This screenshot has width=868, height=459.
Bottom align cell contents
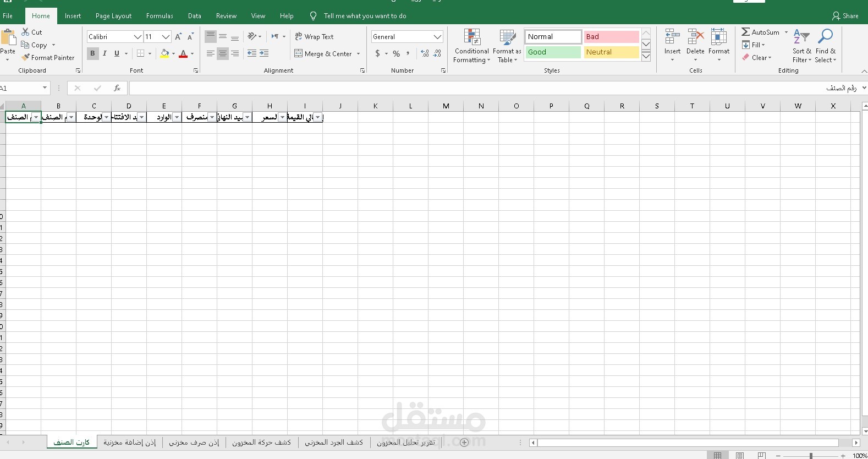(x=235, y=36)
